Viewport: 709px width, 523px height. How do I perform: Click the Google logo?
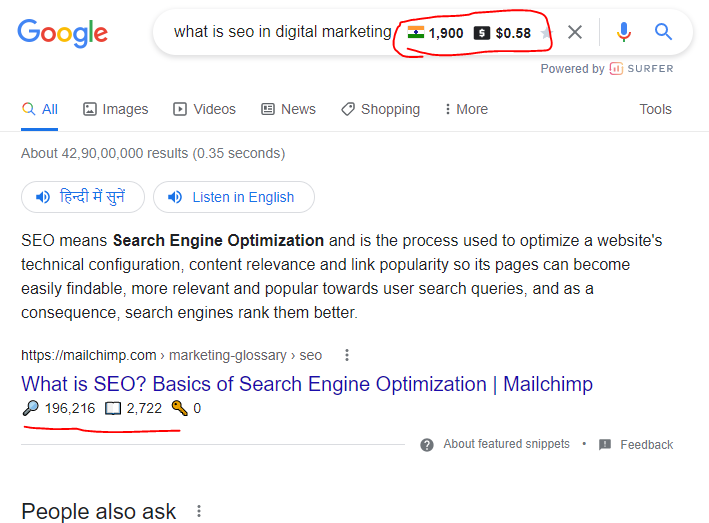[x=62, y=32]
